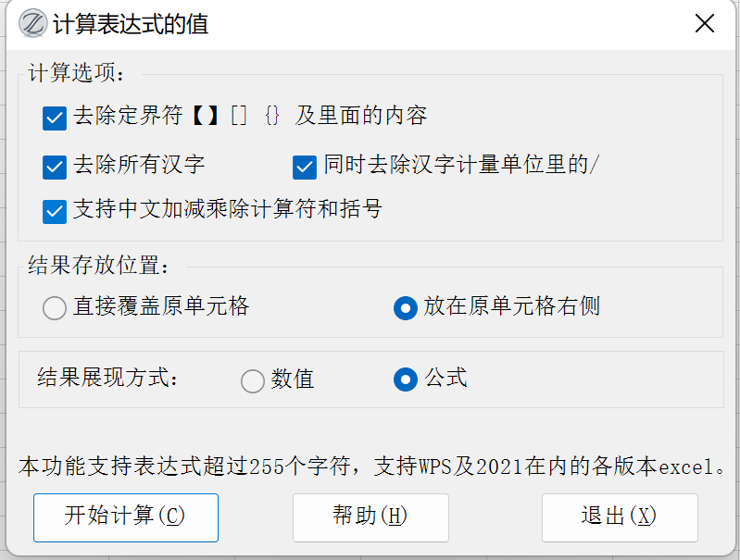Toggle the 去除所有汉字 checkbox
The height and width of the screenshot is (560, 740).
[55, 168]
